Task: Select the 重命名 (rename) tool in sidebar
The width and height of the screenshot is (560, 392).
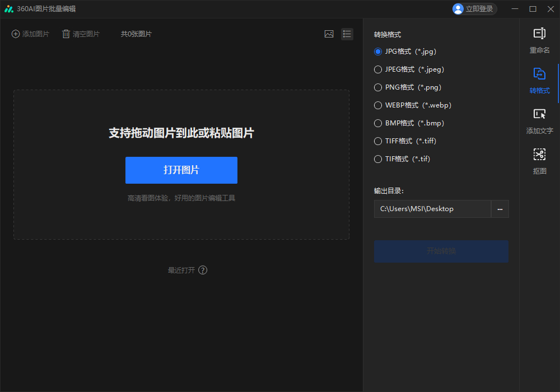Action: 539,40
